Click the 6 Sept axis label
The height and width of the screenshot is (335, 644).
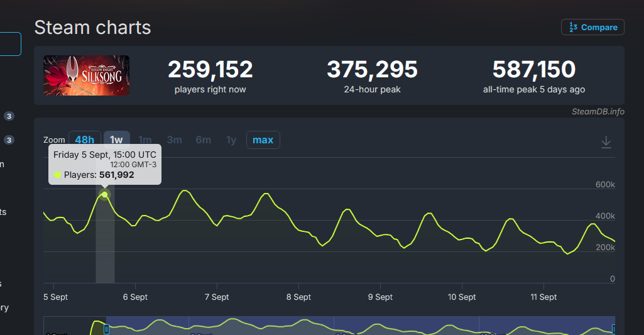click(135, 297)
